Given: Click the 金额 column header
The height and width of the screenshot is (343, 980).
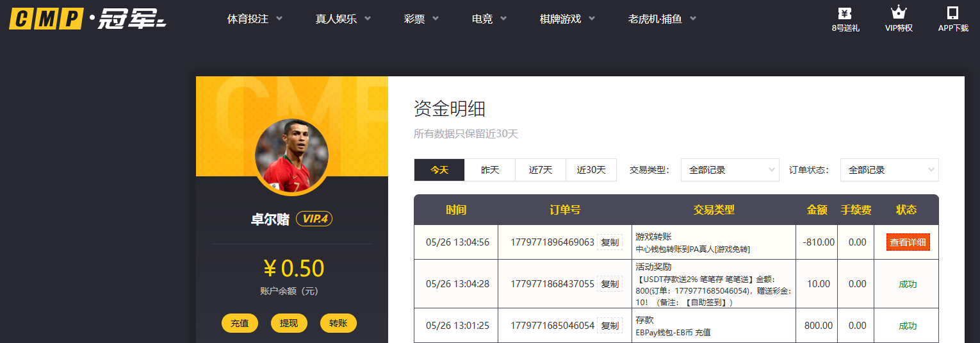Looking at the screenshot, I should point(817,210).
